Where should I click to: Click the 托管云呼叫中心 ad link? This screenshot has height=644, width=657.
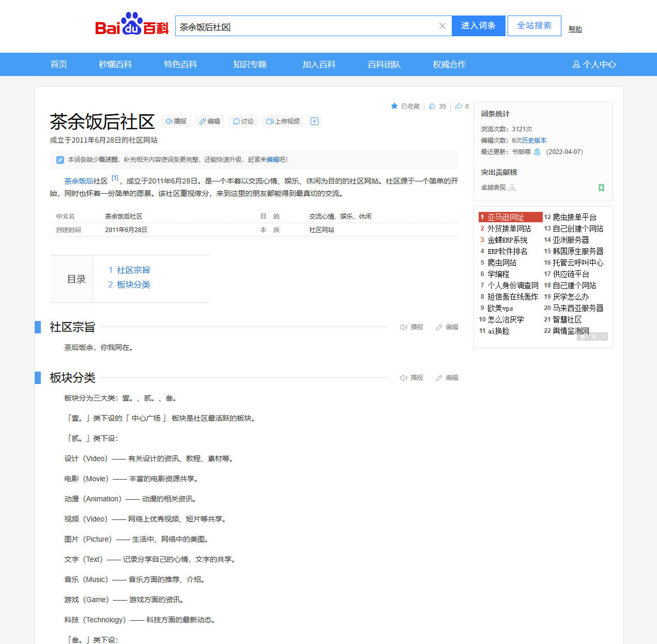[x=578, y=263]
